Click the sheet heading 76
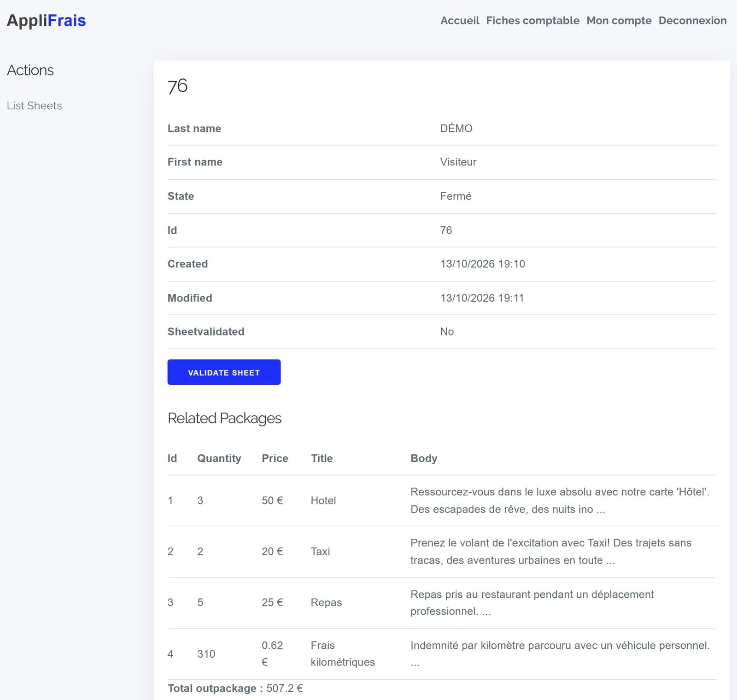Viewport: 737px width, 700px height. pyautogui.click(x=177, y=86)
